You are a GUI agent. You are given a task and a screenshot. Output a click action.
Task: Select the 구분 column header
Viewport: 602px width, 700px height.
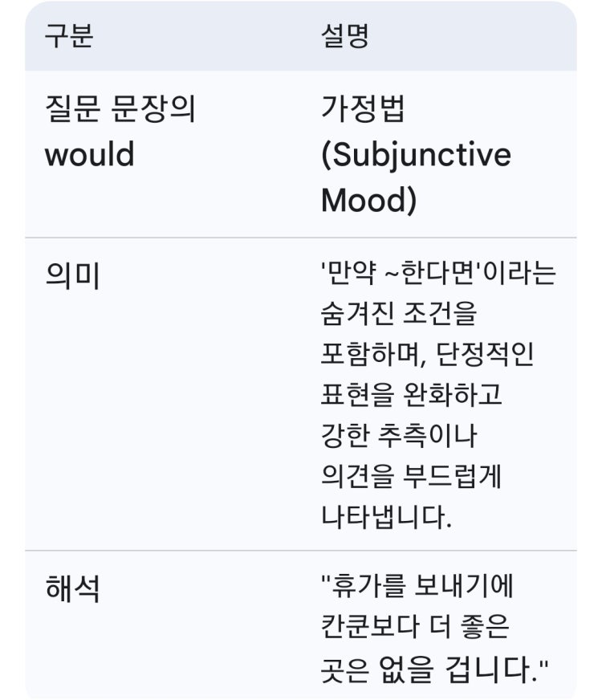click(x=69, y=35)
